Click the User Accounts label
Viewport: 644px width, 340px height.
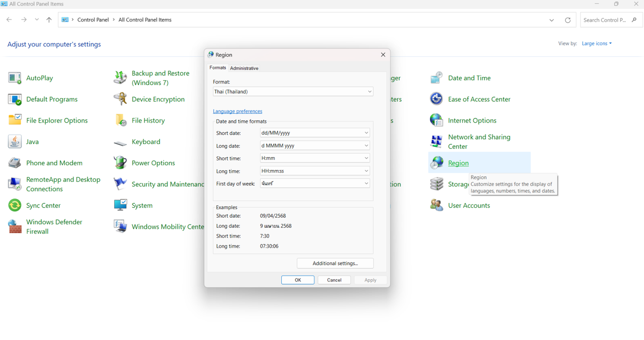point(469,205)
